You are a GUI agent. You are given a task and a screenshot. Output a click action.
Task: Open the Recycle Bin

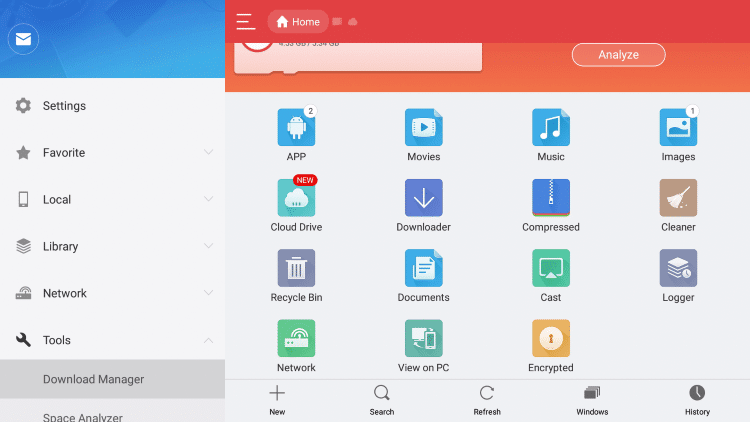pyautogui.click(x=296, y=268)
